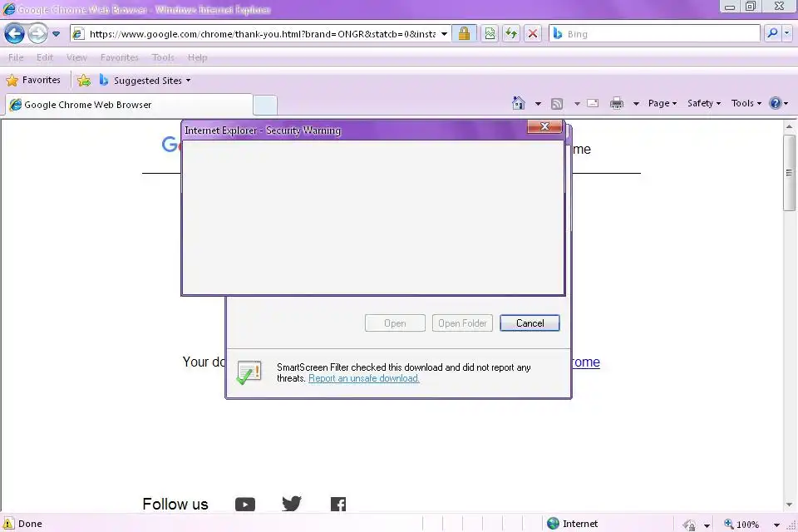Viewport: 798px width, 532px height.
Task: Click the Protected Mode status icon
Action: [x=690, y=525]
